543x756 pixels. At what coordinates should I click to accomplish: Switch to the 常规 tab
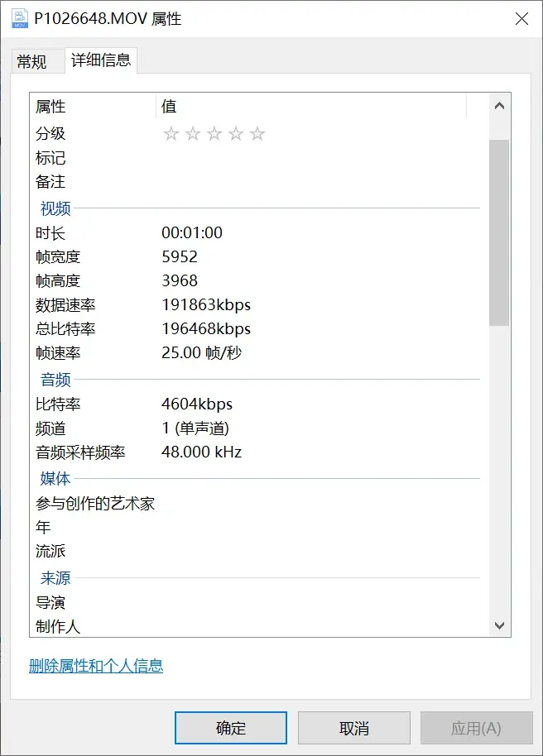[32, 62]
